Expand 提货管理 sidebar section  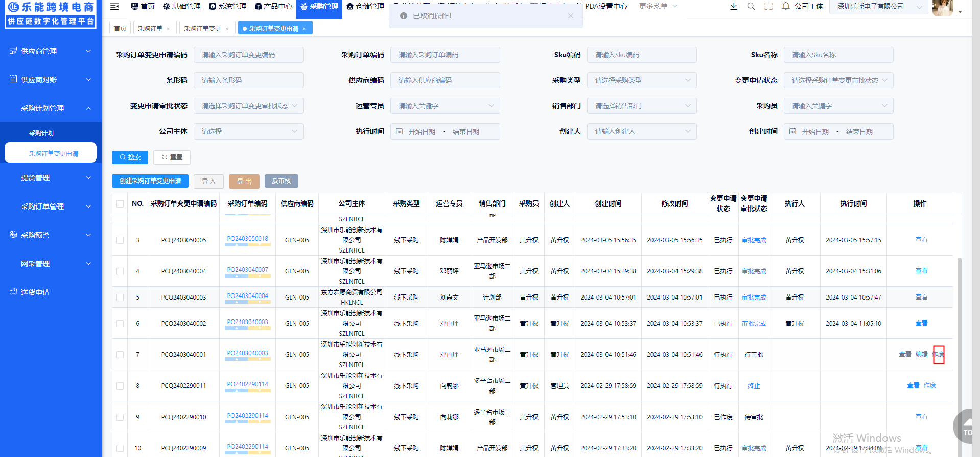point(51,178)
